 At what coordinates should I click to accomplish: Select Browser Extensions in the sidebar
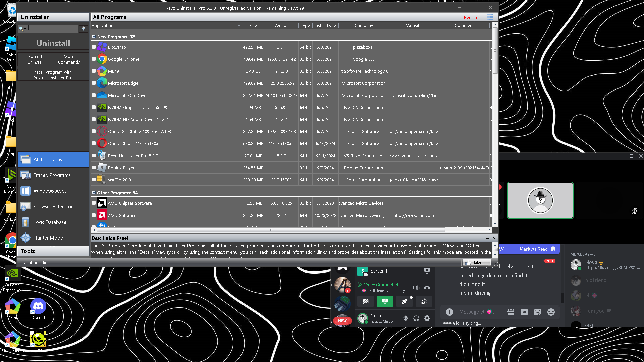click(54, 206)
